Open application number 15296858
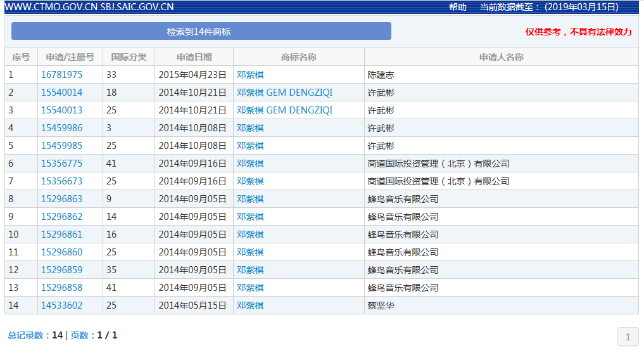The width and height of the screenshot is (644, 360). (x=61, y=288)
